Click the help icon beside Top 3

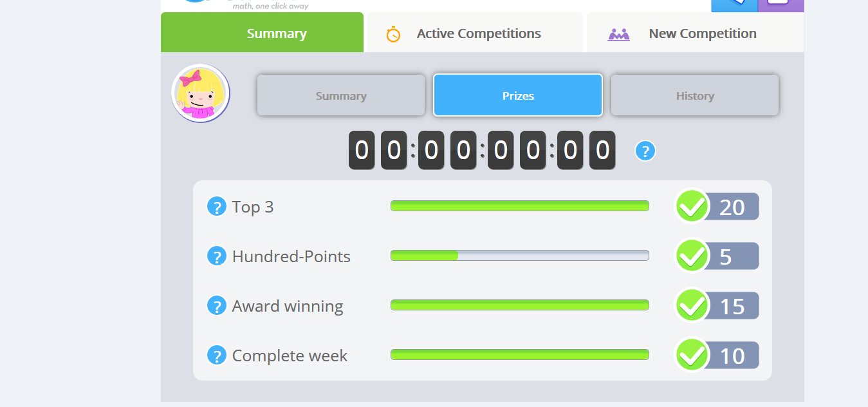coord(217,207)
